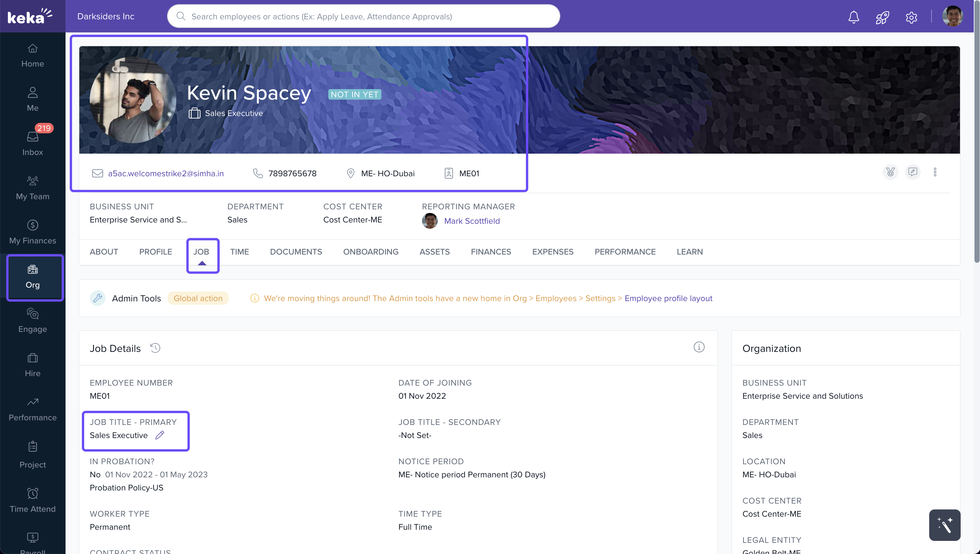Click the employee email address link
Screen dimensions: 980x554
click(166, 174)
